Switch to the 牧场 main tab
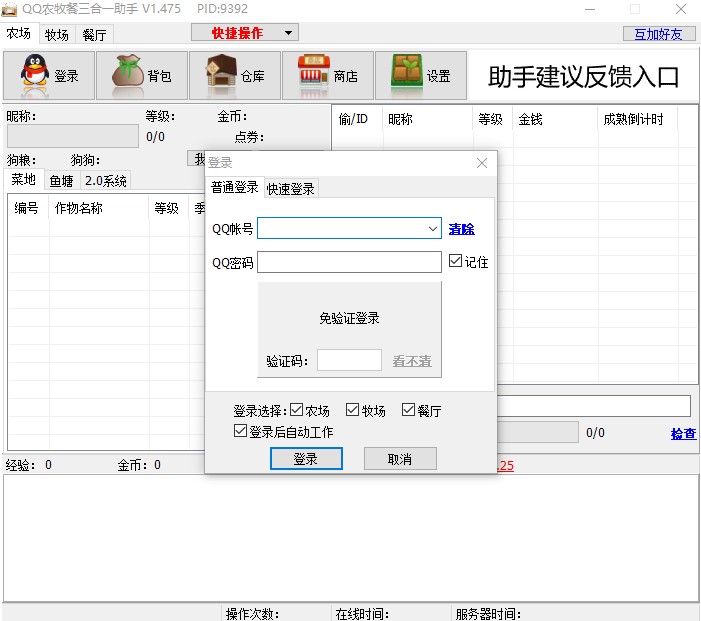The height and width of the screenshot is (621, 701). tap(57, 35)
